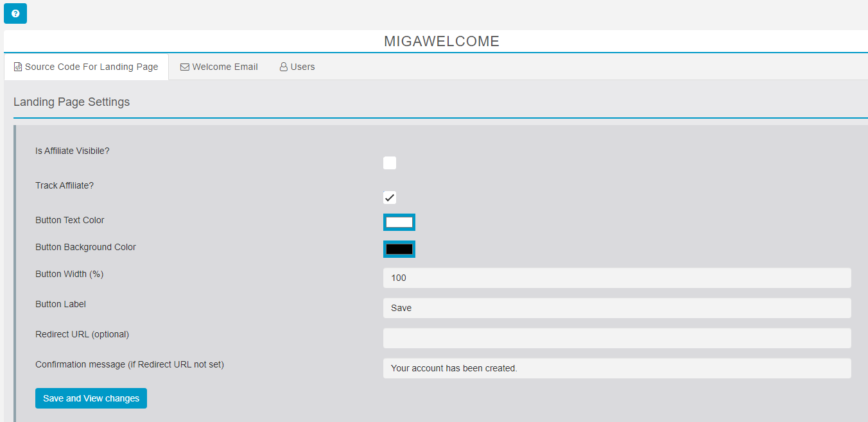Edit the Confirmation message field
The image size is (868, 422).
click(x=617, y=368)
